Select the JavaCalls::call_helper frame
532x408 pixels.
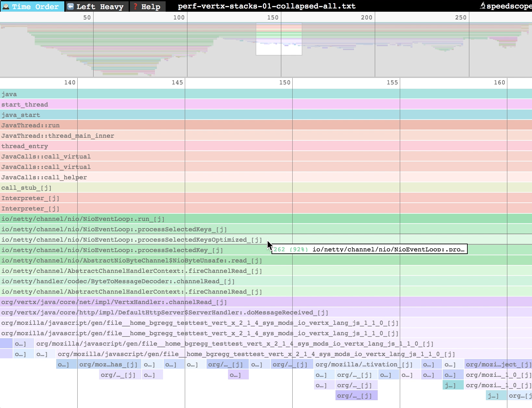[266, 177]
